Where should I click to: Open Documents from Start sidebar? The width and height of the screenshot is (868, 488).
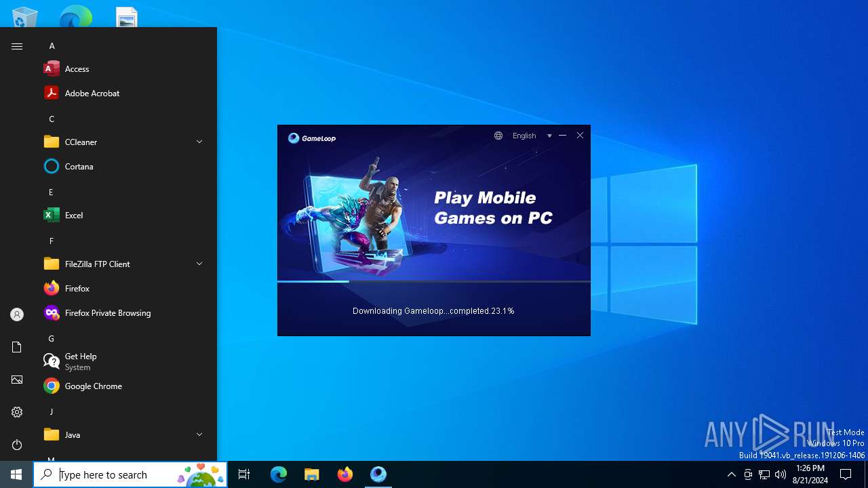(17, 347)
